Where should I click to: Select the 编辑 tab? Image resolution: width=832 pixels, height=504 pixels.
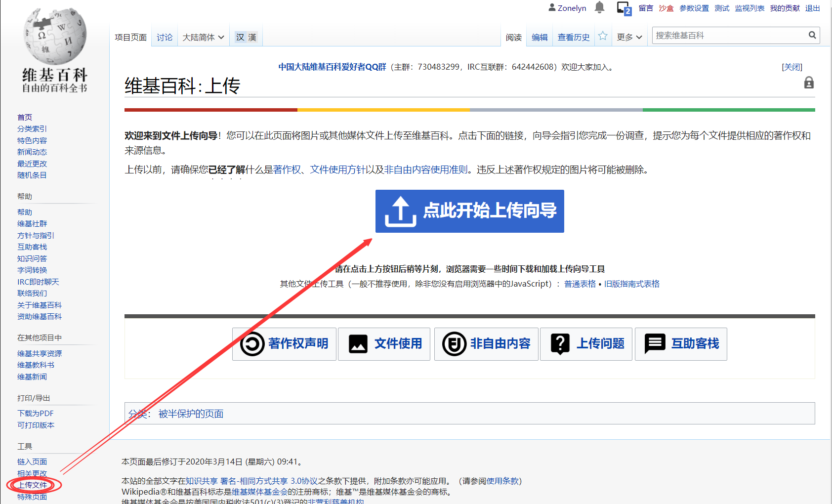click(540, 37)
